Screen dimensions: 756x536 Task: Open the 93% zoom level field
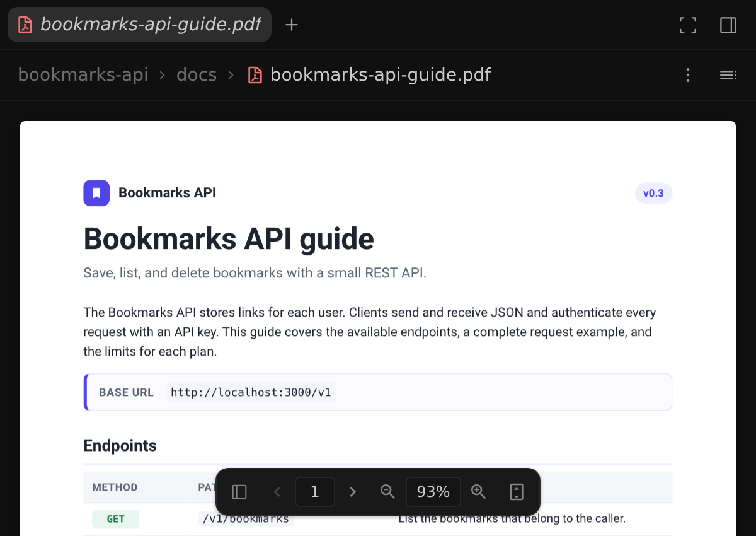(x=433, y=492)
